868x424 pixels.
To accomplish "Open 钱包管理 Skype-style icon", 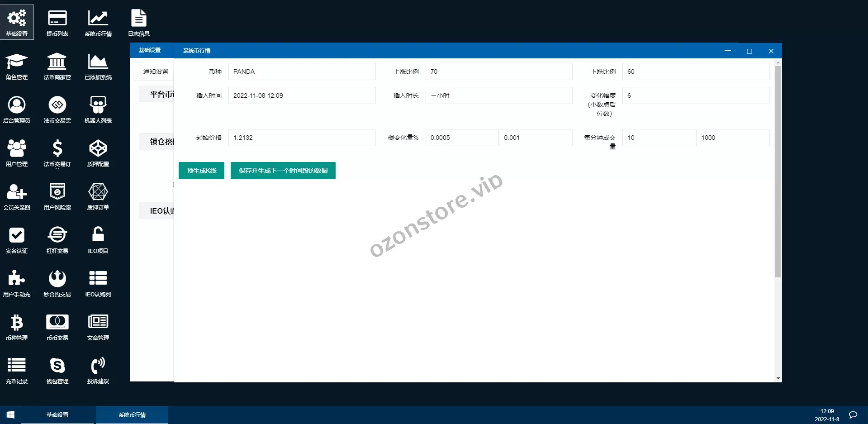I will click(x=57, y=370).
